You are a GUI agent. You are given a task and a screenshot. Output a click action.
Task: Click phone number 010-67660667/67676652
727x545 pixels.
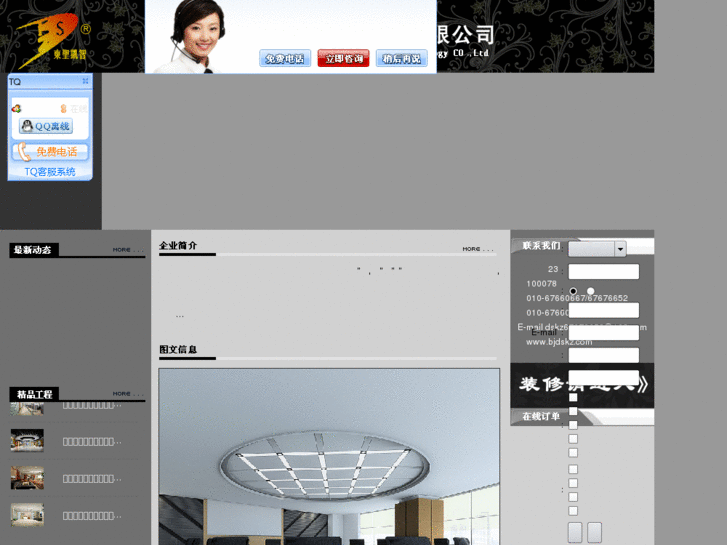577,298
